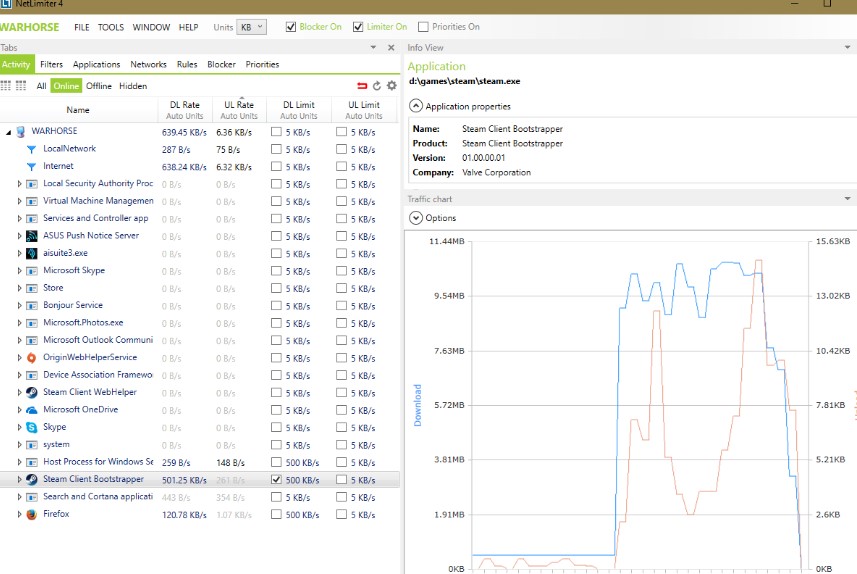Image resolution: width=857 pixels, height=574 pixels.
Task: Switch to the Blocker tab
Action: [x=221, y=65]
